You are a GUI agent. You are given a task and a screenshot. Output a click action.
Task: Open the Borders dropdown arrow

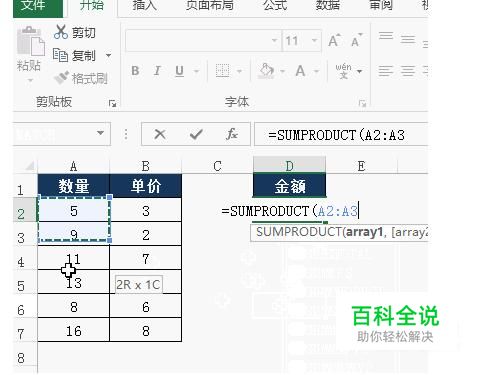[239, 71]
